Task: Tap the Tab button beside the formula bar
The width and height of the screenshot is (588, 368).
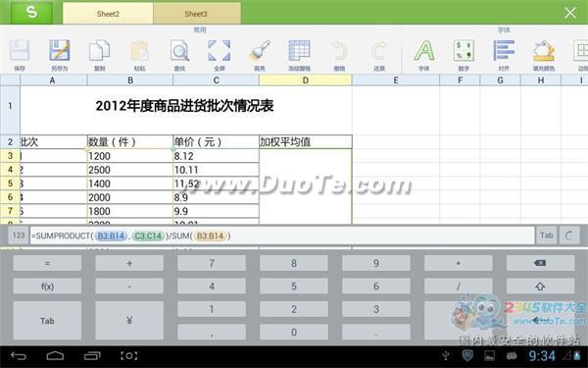Action: [547, 236]
